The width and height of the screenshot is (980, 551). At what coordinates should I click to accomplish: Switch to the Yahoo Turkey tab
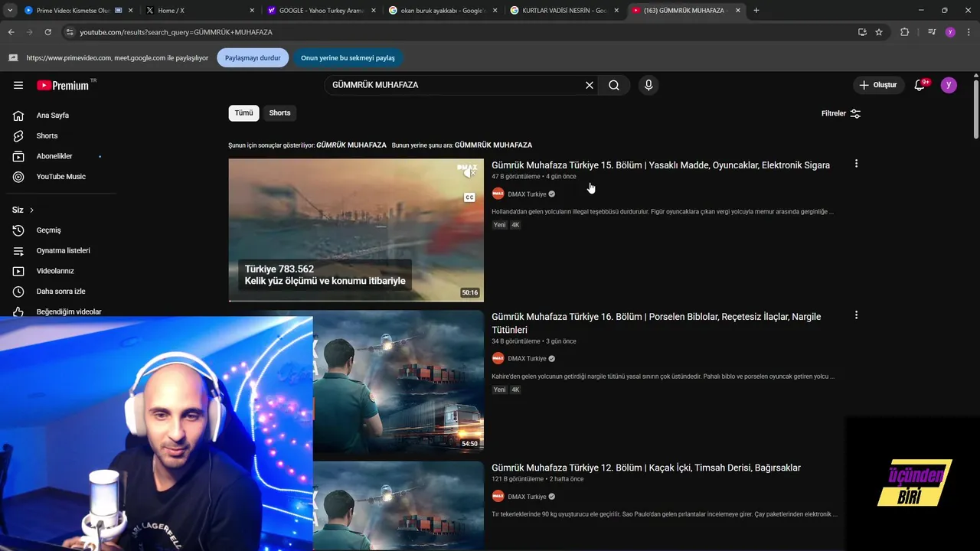[x=321, y=11]
